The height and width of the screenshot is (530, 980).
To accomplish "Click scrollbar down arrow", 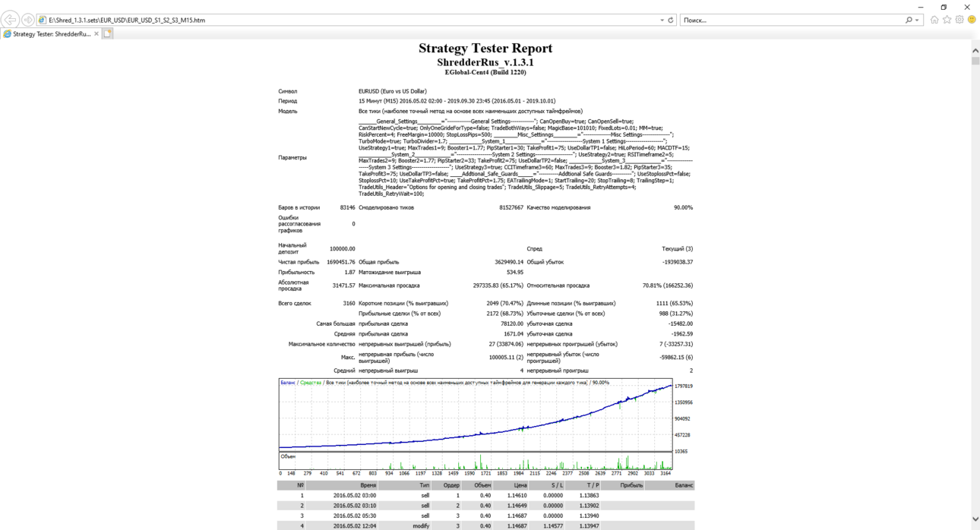I will (975, 520).
